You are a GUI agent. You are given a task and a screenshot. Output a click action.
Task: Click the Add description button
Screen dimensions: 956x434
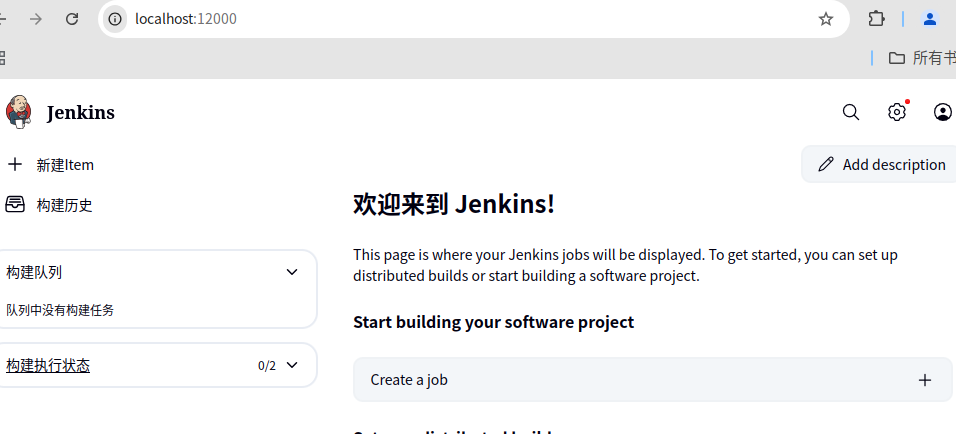tap(879, 164)
